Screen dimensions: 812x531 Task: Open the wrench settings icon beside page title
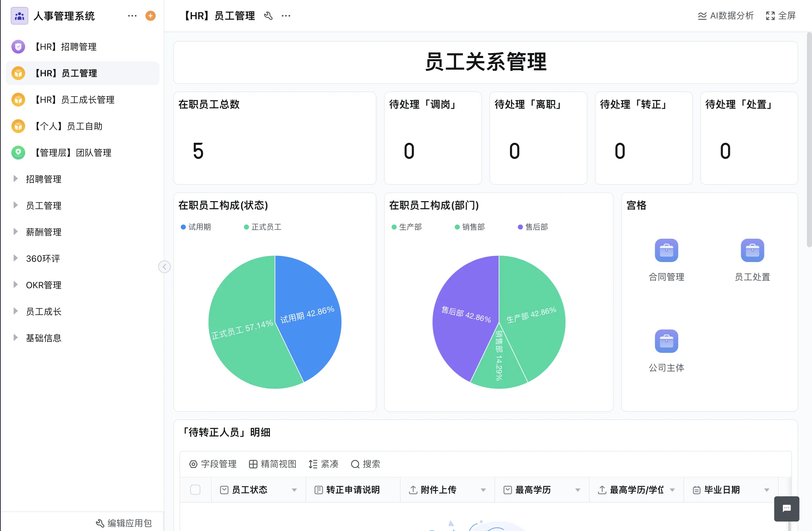click(268, 16)
